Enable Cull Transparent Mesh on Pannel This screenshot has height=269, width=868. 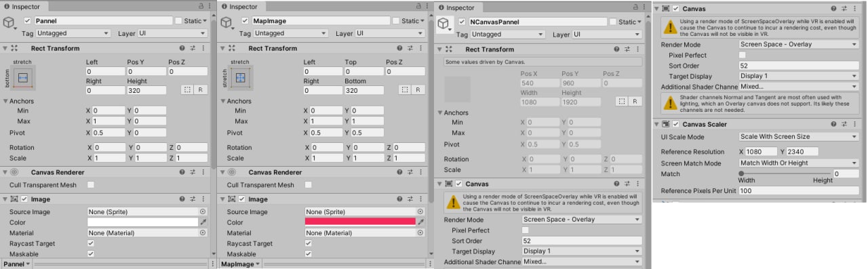(91, 185)
